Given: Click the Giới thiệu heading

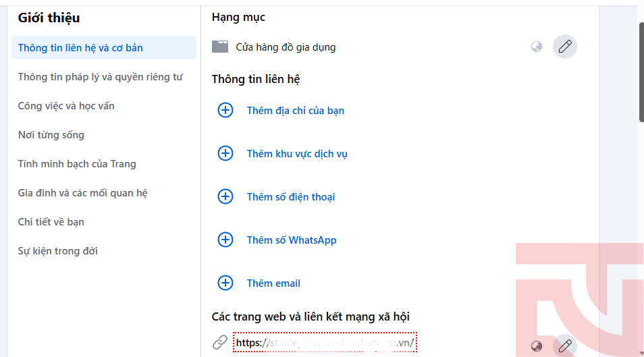Looking at the screenshot, I should (49, 18).
